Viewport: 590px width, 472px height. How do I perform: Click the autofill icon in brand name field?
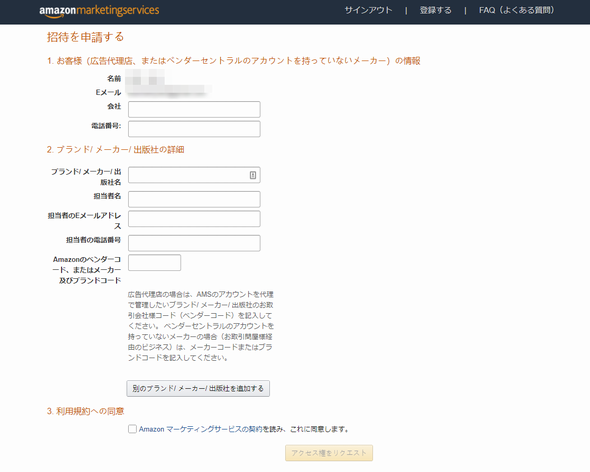point(253,175)
